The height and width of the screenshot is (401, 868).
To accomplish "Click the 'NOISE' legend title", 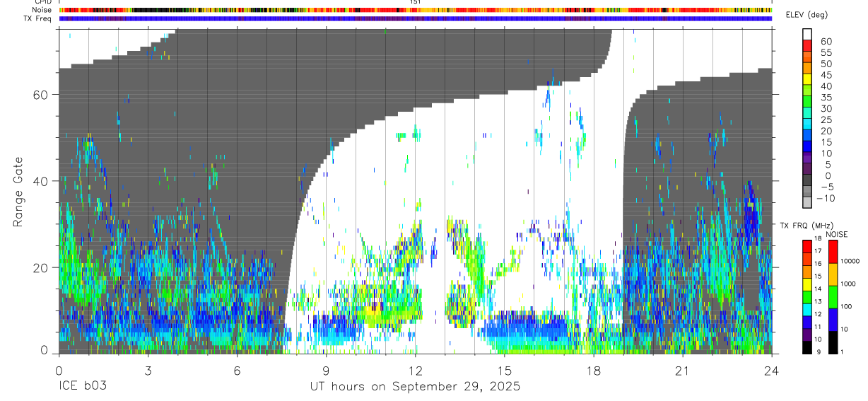I will coord(836,234).
